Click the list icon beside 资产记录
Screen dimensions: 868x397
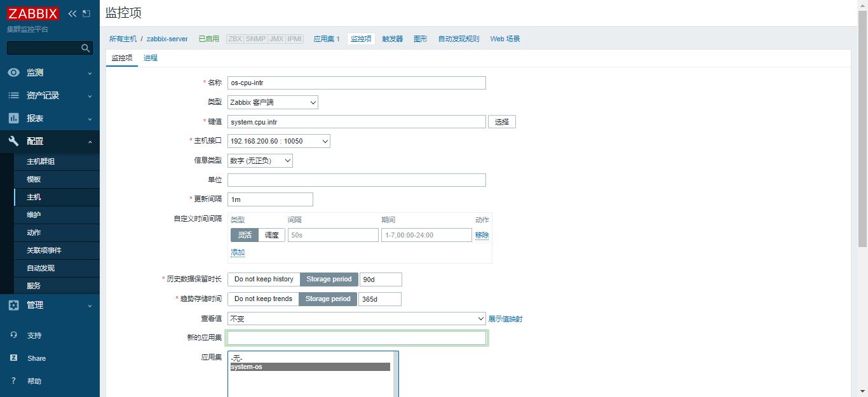coord(13,95)
